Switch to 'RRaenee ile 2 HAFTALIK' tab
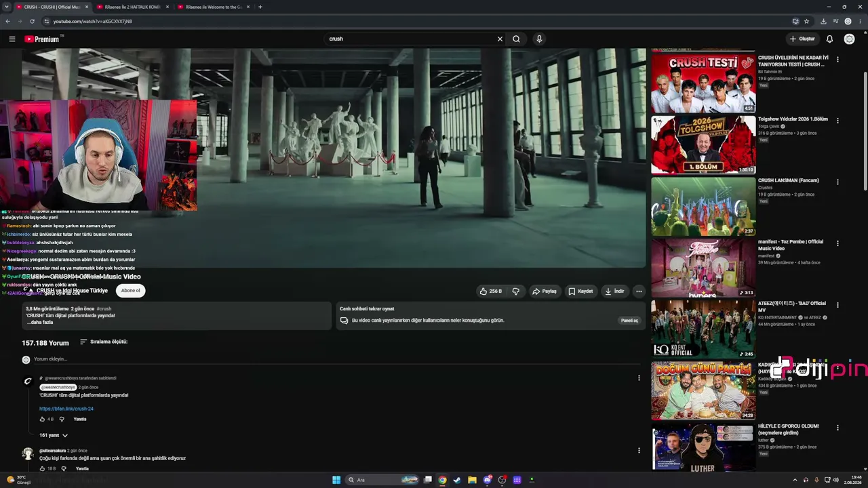The image size is (868, 488). point(132,7)
